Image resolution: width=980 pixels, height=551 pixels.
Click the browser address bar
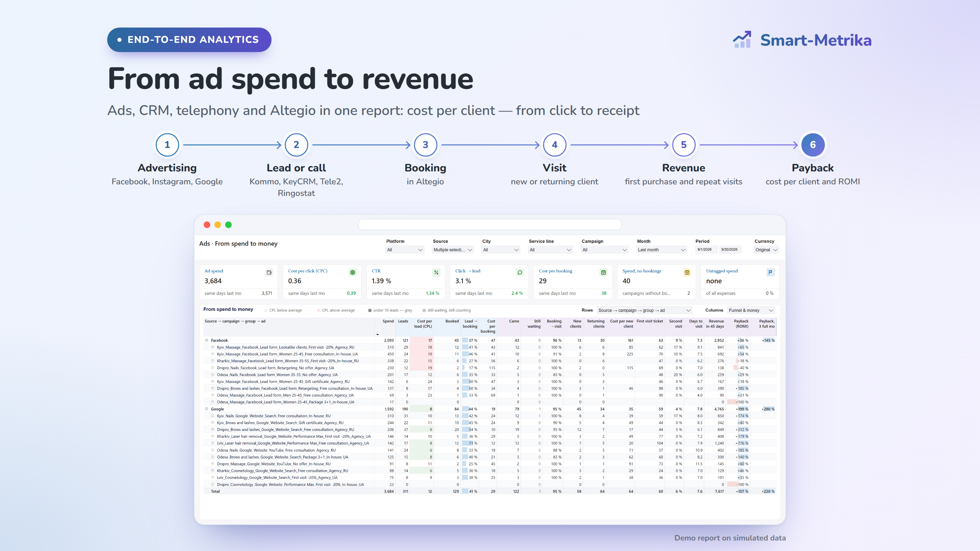490,224
